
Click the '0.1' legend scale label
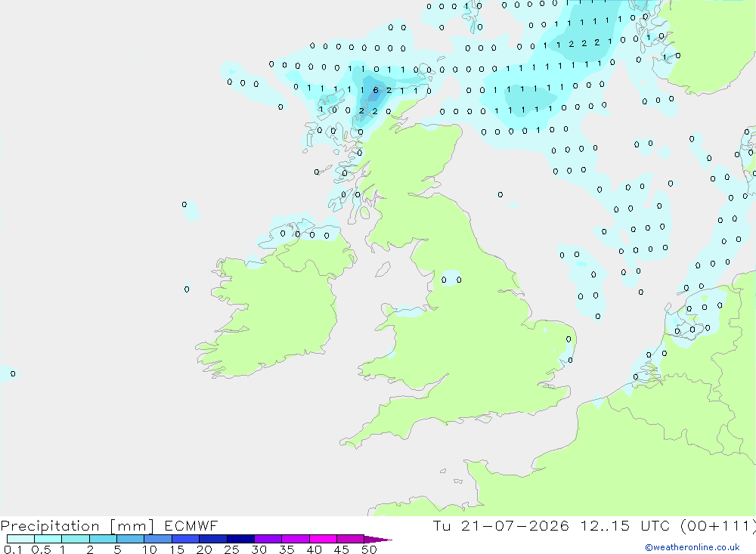pyautogui.click(x=13, y=549)
